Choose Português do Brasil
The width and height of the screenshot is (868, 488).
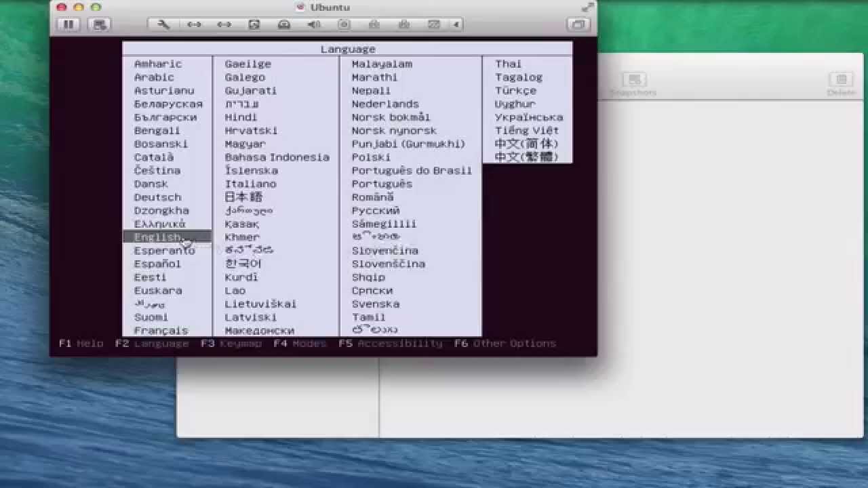[x=412, y=170]
